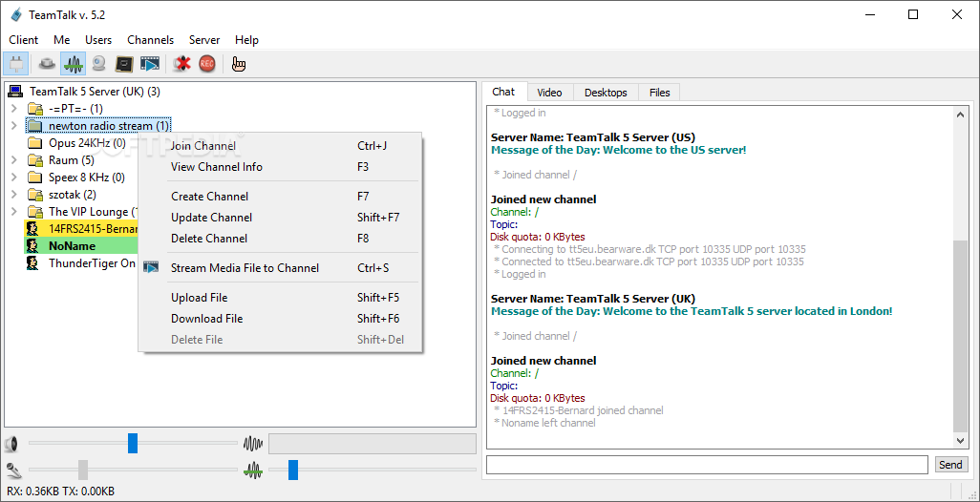The width and height of the screenshot is (980, 502).
Task: Select Stream Media File to Channel
Action: [280, 268]
